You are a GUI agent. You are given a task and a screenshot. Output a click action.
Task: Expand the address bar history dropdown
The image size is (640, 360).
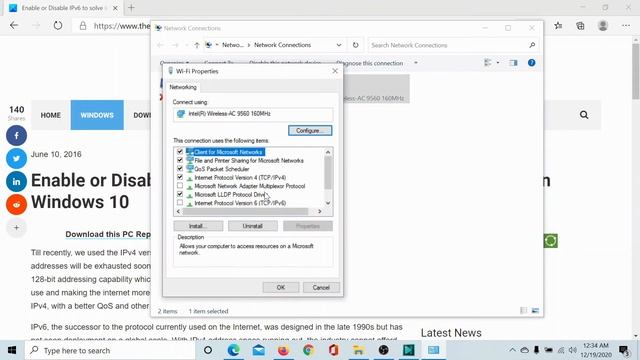coord(339,45)
